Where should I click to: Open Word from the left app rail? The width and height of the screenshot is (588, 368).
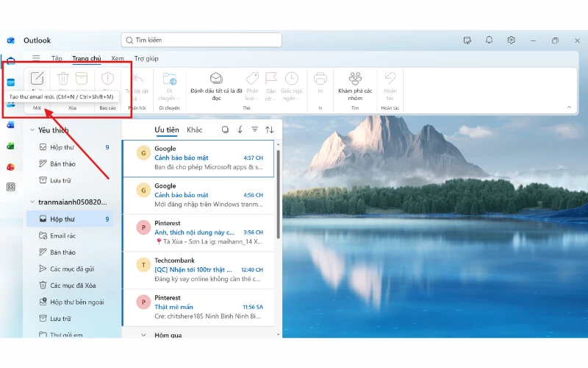11,125
